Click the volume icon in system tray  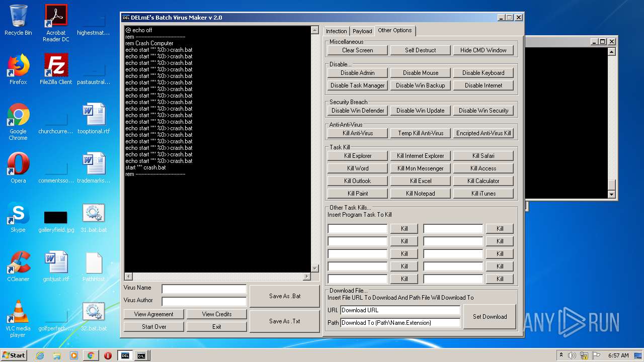[x=572, y=355]
